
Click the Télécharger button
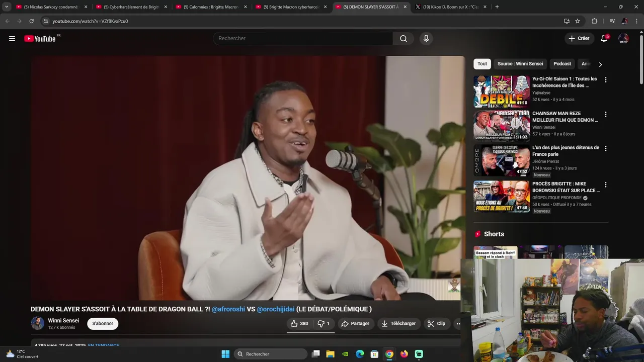coord(398,324)
